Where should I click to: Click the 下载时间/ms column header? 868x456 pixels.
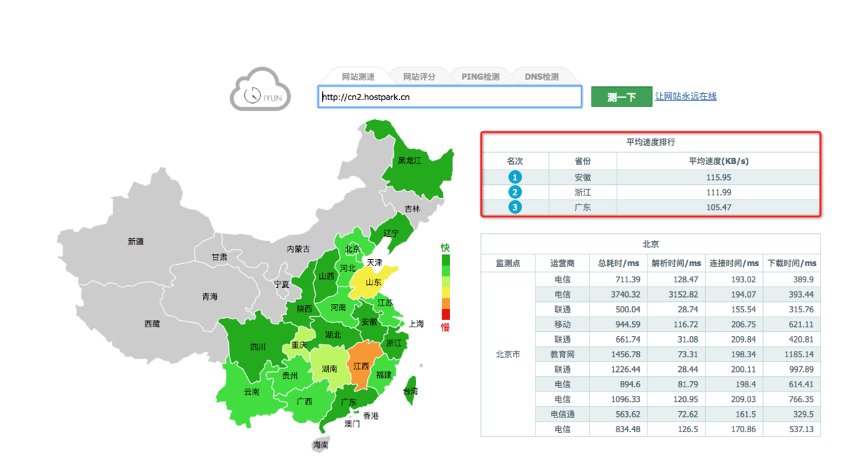[792, 263]
